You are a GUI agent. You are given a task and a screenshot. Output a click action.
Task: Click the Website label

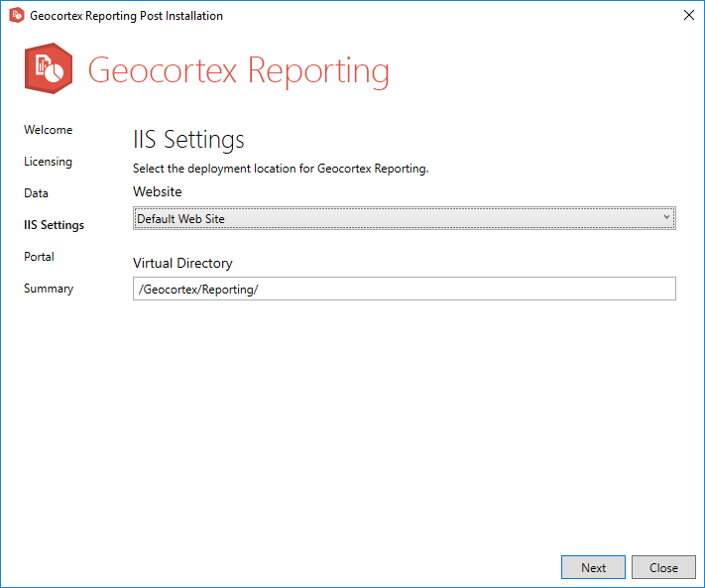tap(158, 192)
